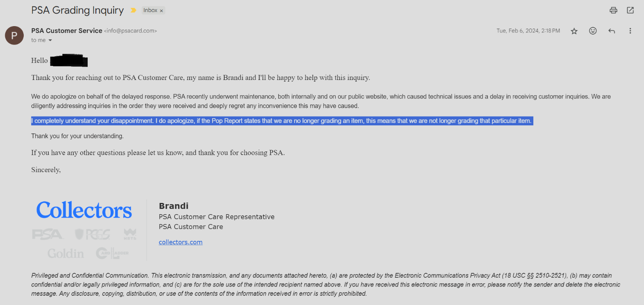Viewport: 644px width, 305px height.
Task: Click the PCGS shield logo
Action: pyautogui.click(x=93, y=234)
